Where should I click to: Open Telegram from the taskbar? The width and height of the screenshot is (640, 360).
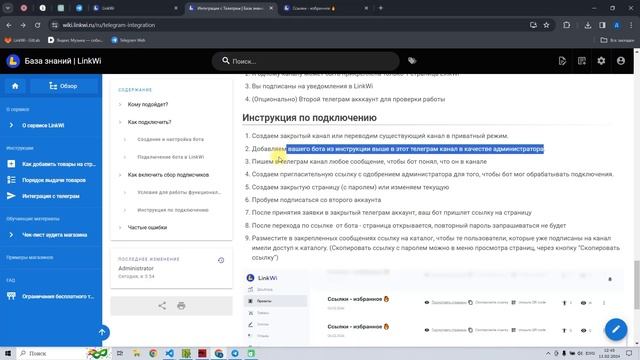tap(235, 353)
